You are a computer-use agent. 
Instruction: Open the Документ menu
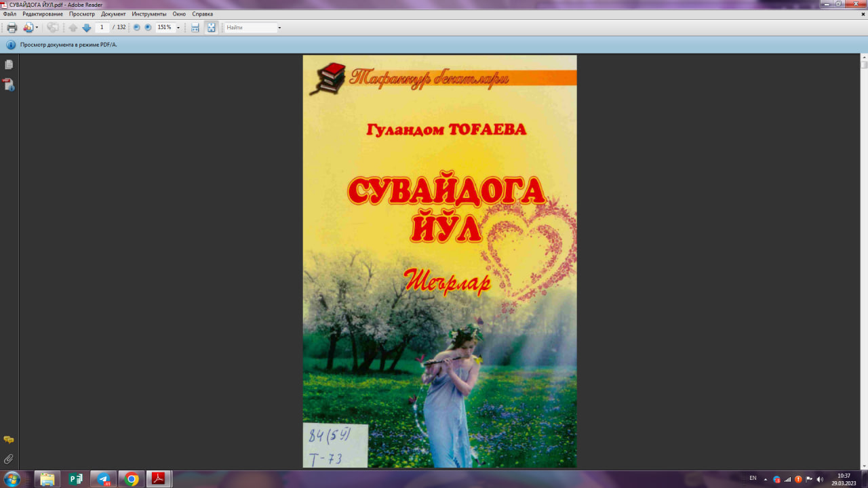tap(113, 14)
